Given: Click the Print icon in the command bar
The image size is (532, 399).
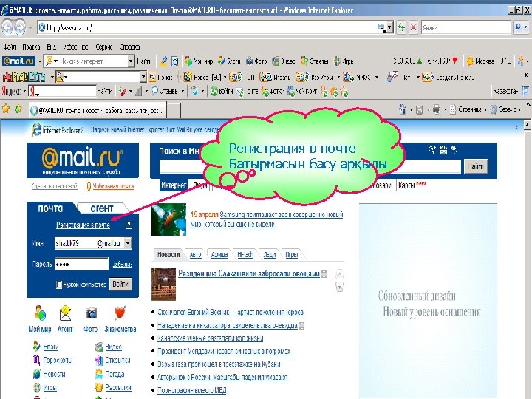Looking at the screenshot, I should [437, 109].
